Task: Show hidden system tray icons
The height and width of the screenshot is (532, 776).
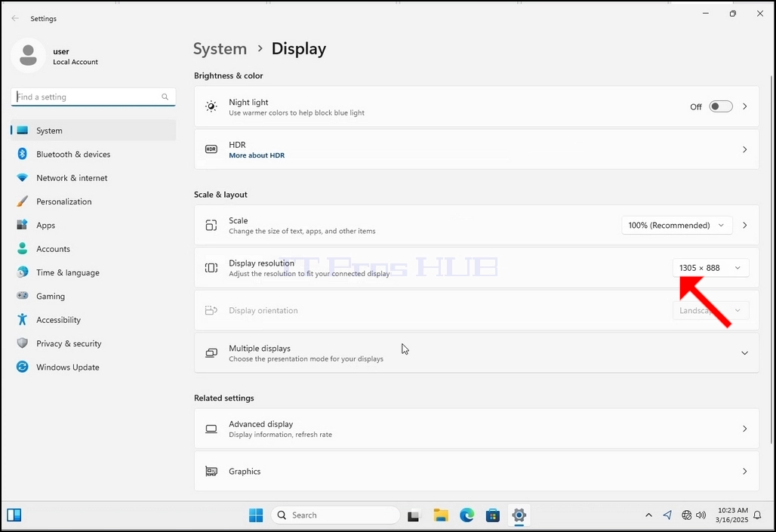Action: click(x=648, y=515)
